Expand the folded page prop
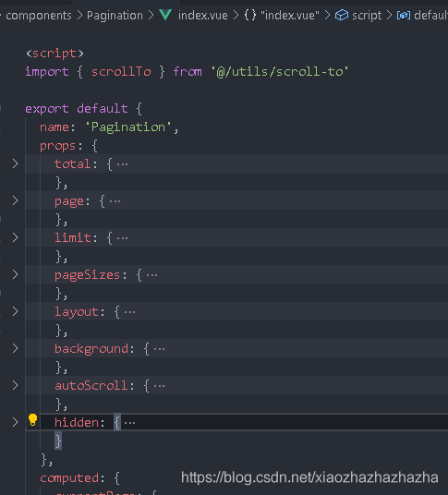The height and width of the screenshot is (495, 448). 15,200
